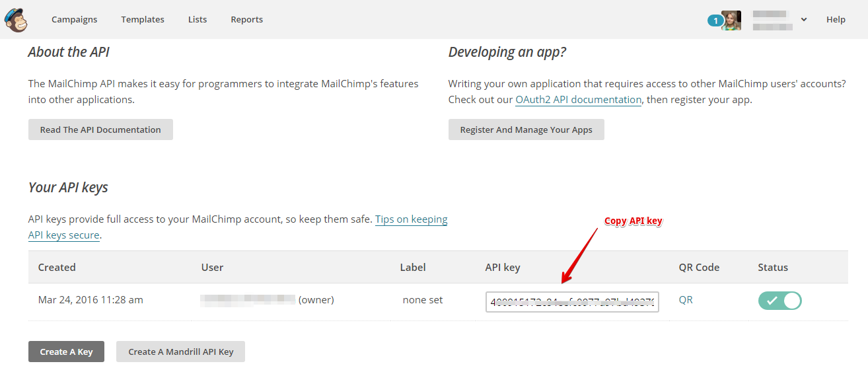The height and width of the screenshot is (374, 868).
Task: Open the Campaigns menu
Action: pos(74,20)
